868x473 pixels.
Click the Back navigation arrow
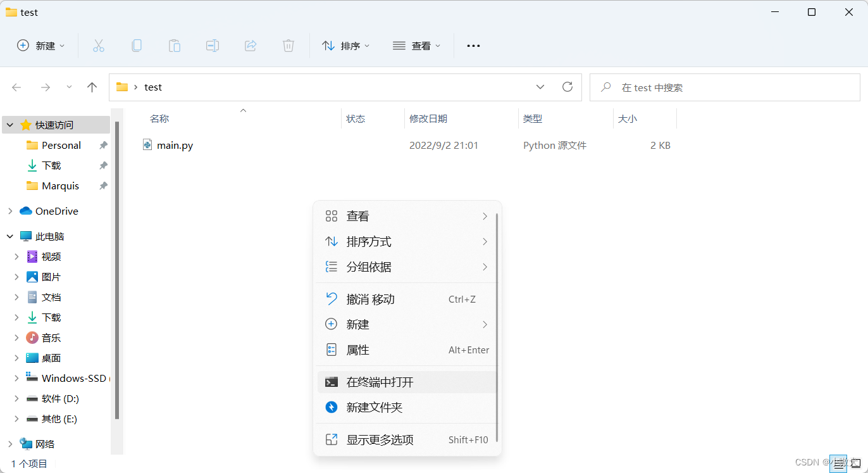[16, 87]
